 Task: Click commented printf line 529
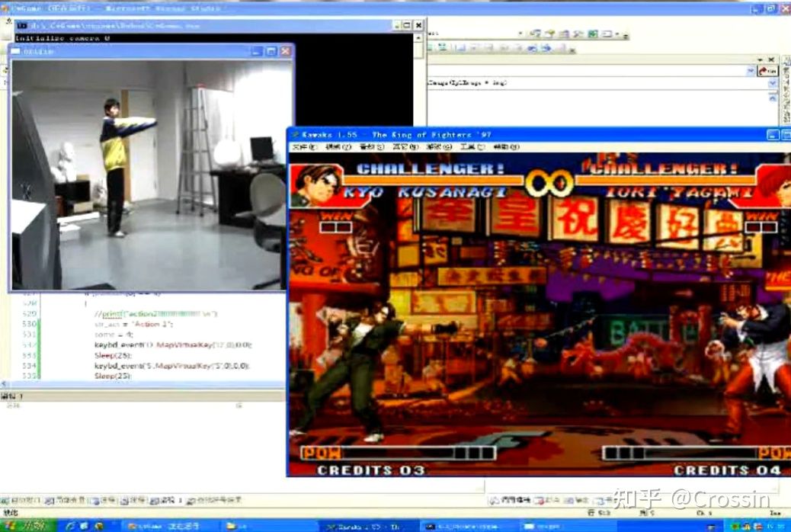coord(156,313)
